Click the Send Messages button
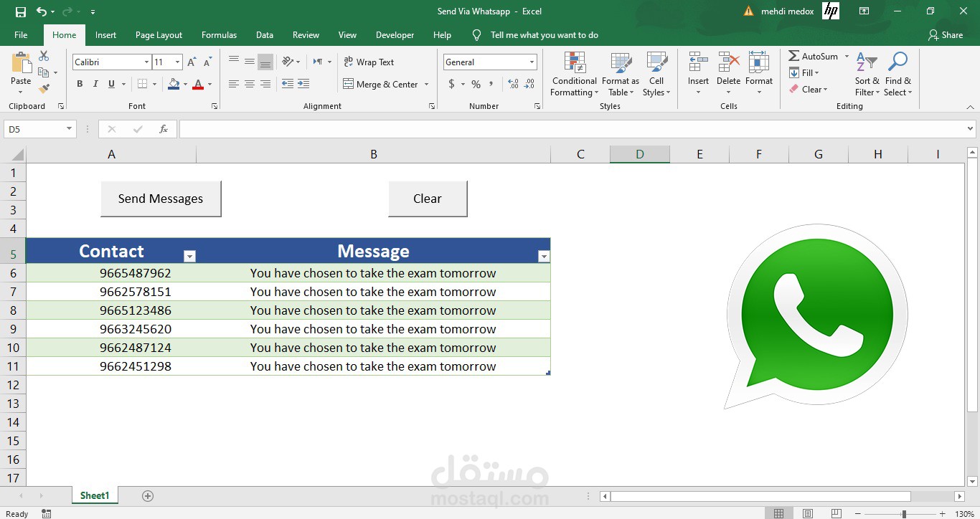 (x=161, y=199)
